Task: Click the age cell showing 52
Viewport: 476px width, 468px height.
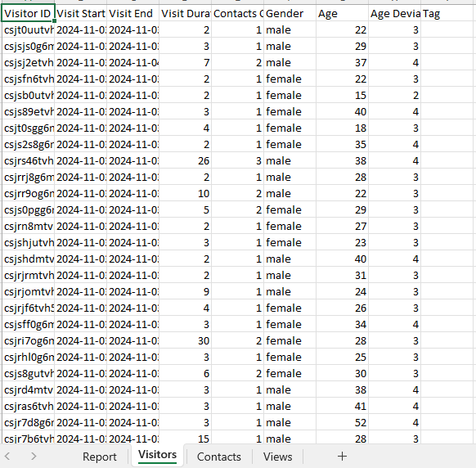Action: [x=342, y=422]
